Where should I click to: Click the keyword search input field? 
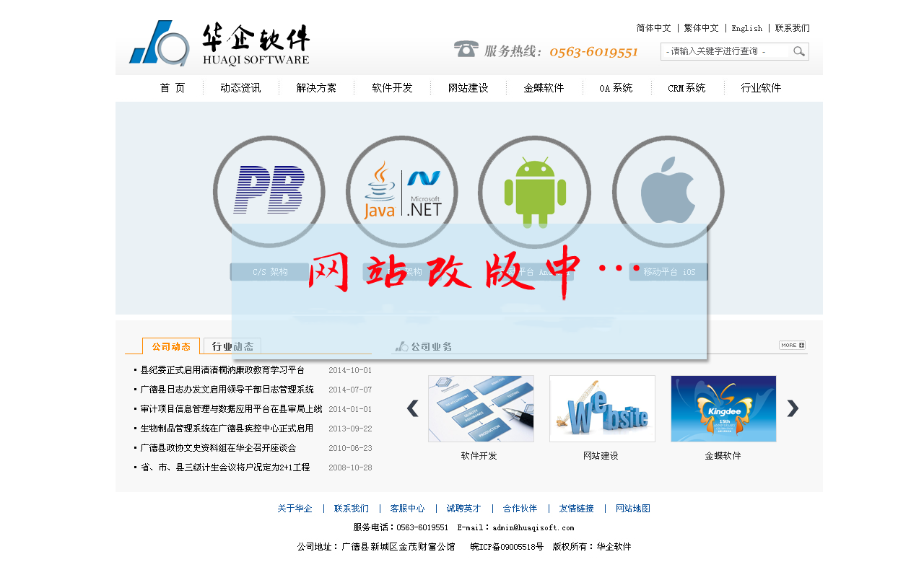click(725, 51)
